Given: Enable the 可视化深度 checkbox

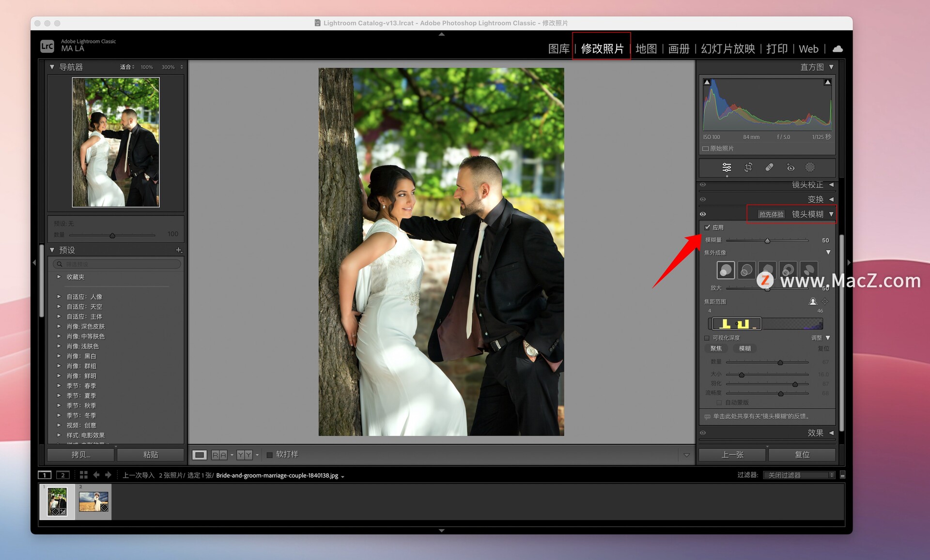Looking at the screenshot, I should (x=706, y=338).
